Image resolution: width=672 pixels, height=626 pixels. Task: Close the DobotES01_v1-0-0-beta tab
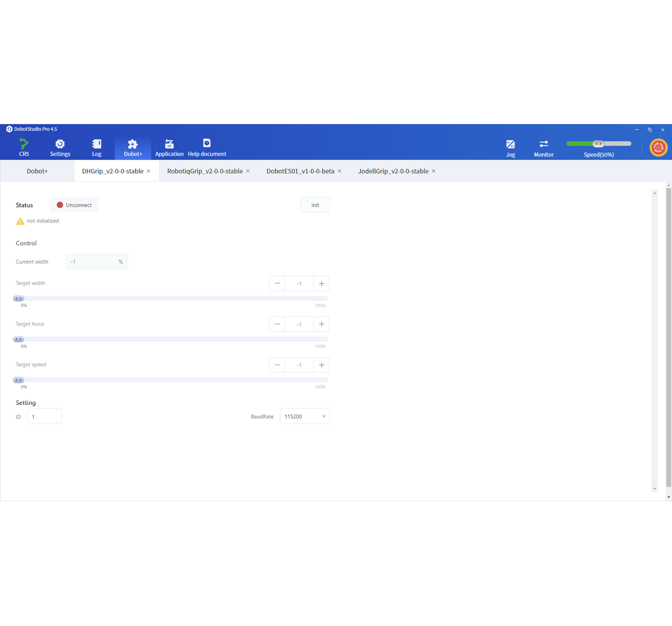340,171
